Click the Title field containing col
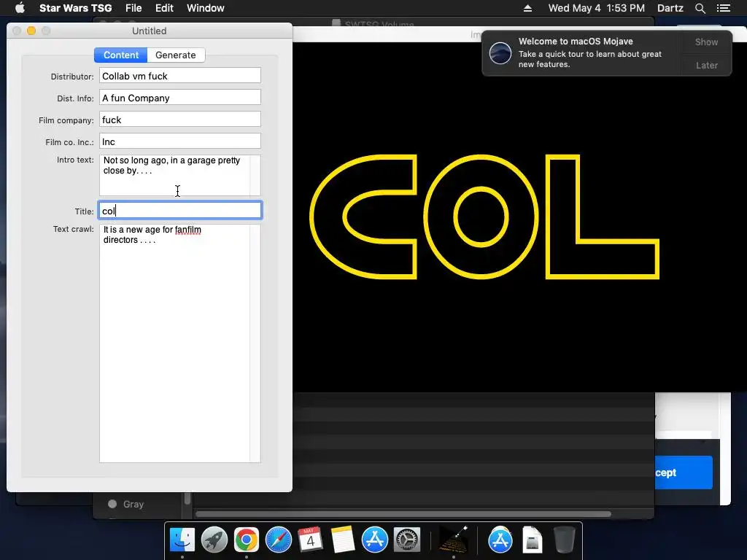The height and width of the screenshot is (560, 747). coord(180,211)
